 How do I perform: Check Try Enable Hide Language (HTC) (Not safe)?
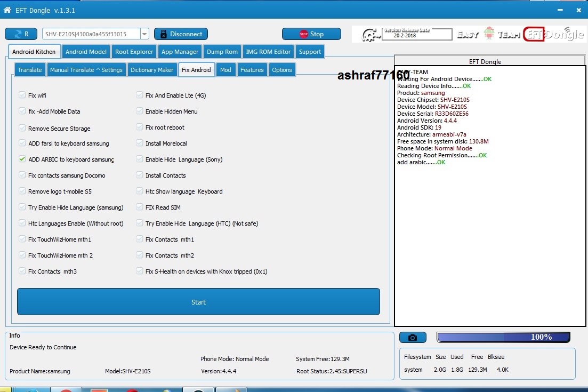(140, 223)
